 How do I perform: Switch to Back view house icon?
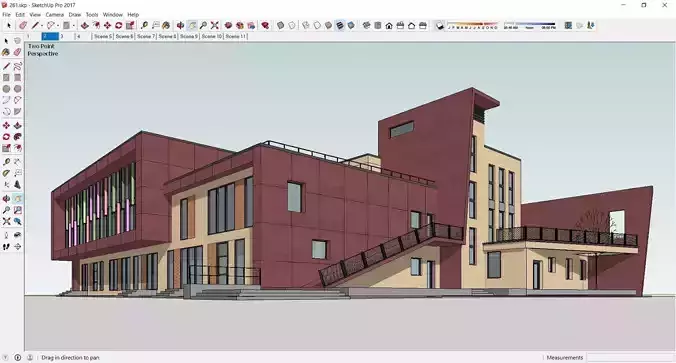coord(411,25)
